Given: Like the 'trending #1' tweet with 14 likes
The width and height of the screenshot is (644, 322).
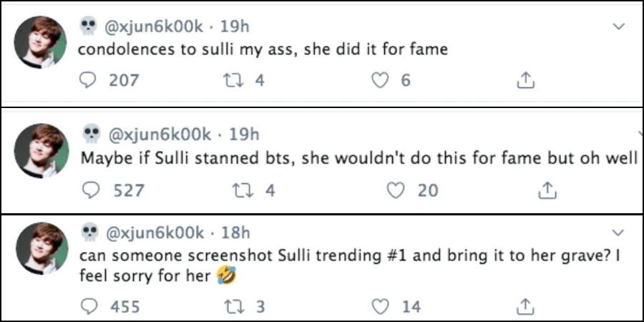Looking at the screenshot, I should point(383,306).
